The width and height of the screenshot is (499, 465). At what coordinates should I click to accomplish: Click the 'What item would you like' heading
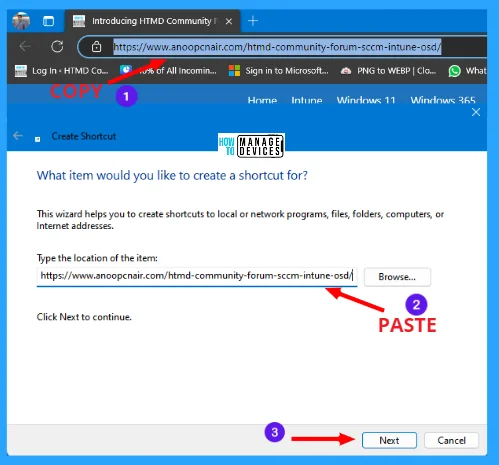pos(172,175)
